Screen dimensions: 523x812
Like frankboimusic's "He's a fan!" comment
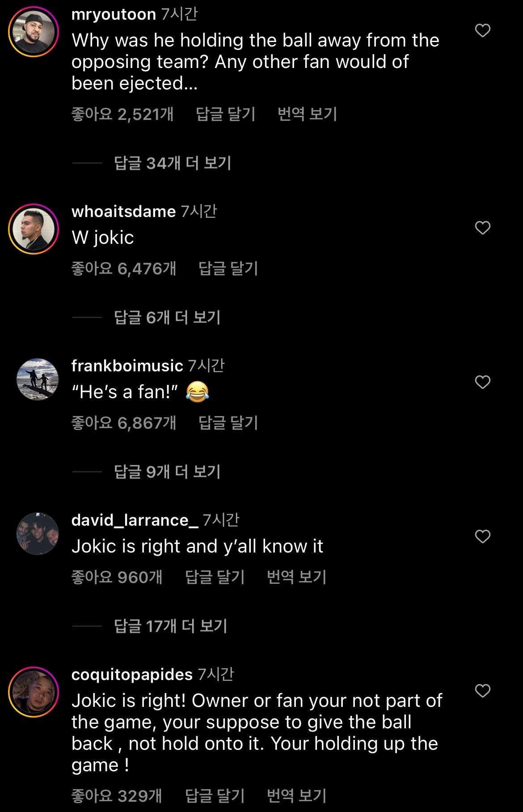click(x=482, y=382)
